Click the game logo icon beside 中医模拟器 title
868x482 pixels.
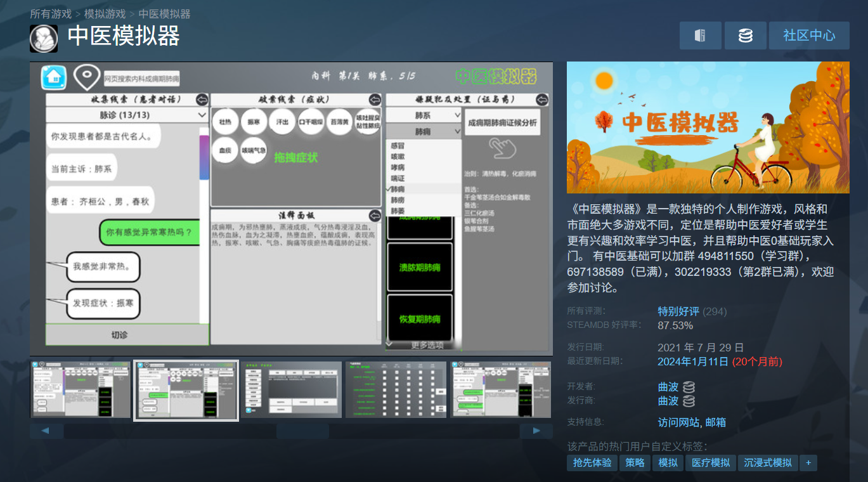[x=44, y=39]
